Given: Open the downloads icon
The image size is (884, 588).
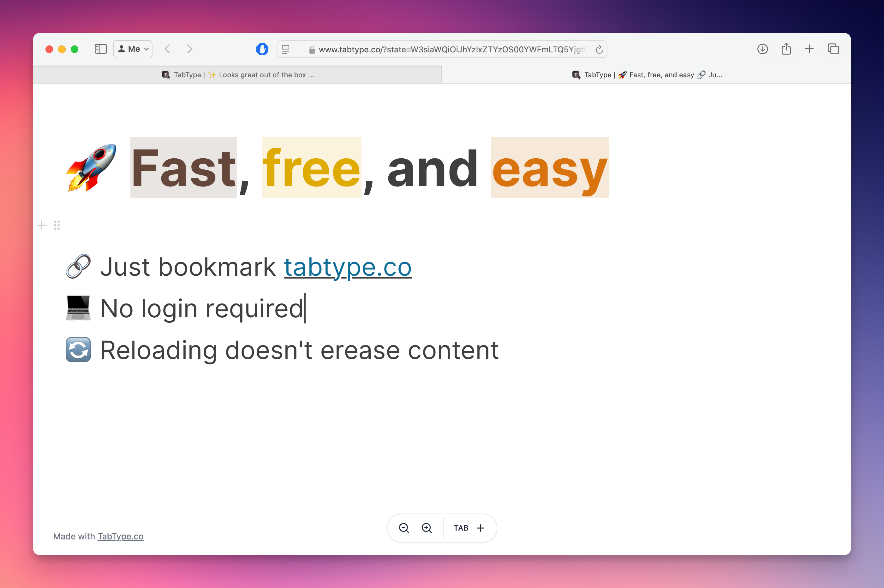Looking at the screenshot, I should (762, 49).
